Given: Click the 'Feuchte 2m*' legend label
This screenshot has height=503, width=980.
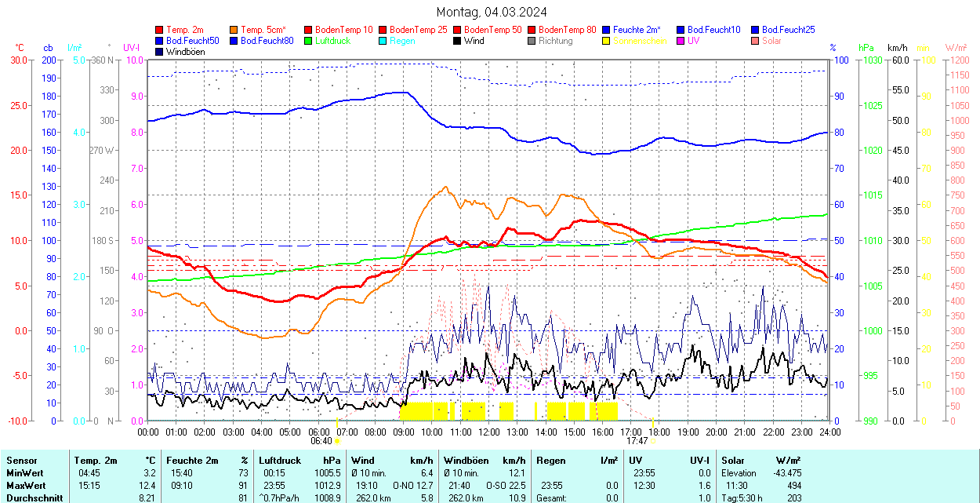Looking at the screenshot, I should tap(637, 30).
